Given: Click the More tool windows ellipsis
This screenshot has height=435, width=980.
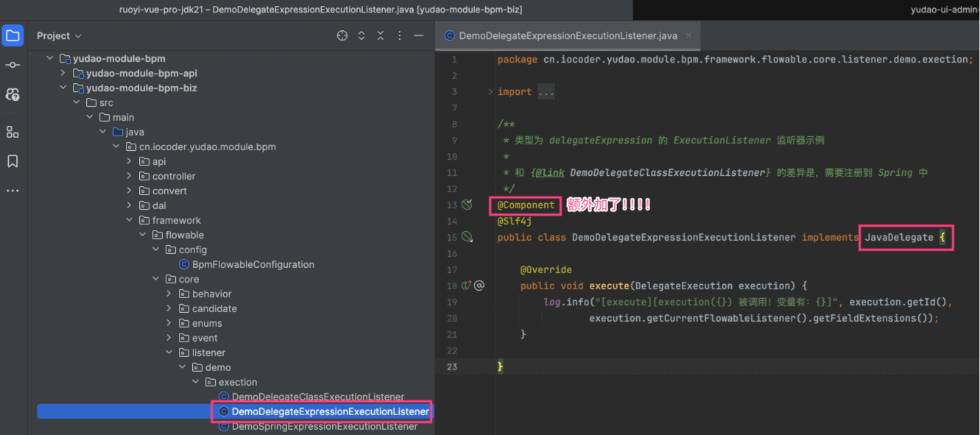Looking at the screenshot, I should point(13,191).
